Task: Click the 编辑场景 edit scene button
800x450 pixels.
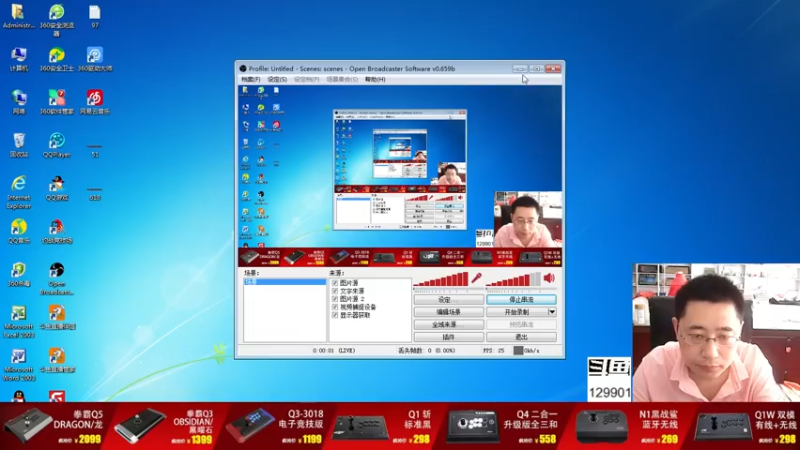Action: pyautogui.click(x=449, y=312)
